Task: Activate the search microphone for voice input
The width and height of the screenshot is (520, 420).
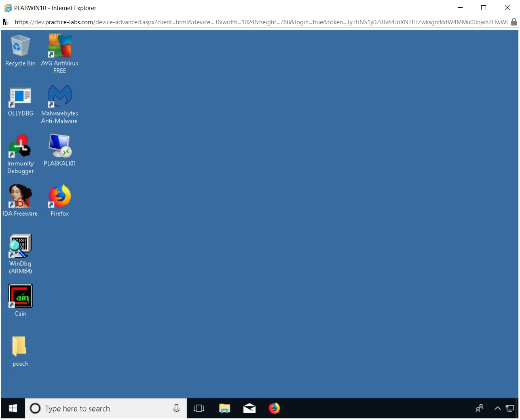Action: point(177,408)
